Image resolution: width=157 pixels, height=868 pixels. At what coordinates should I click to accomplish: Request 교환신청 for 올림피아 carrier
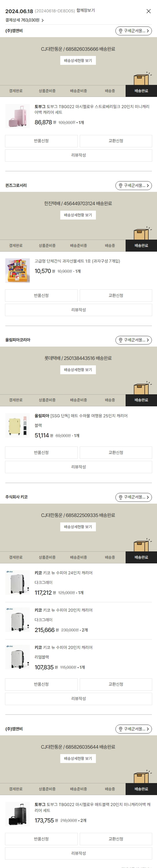116,452
